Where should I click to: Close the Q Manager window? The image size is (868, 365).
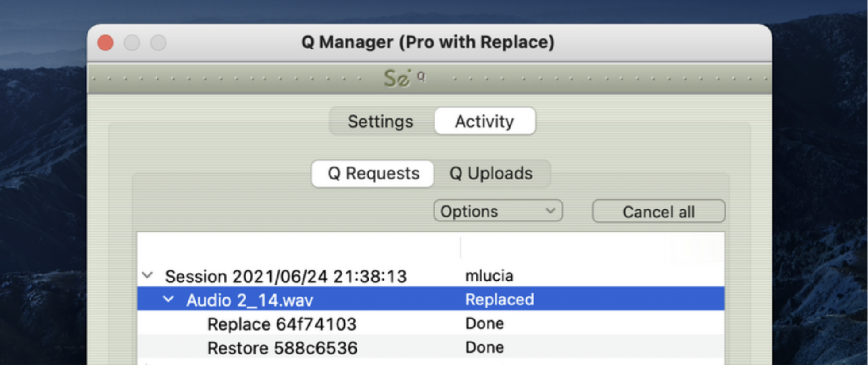(106, 43)
